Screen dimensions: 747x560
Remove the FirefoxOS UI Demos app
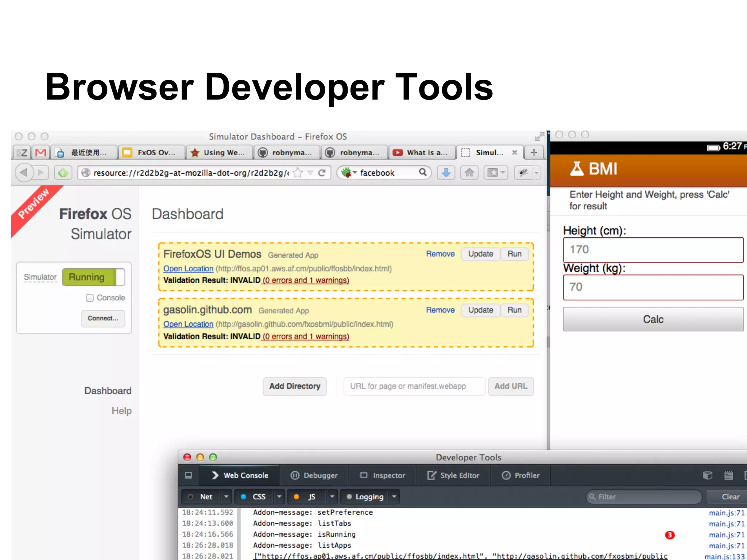(x=440, y=254)
